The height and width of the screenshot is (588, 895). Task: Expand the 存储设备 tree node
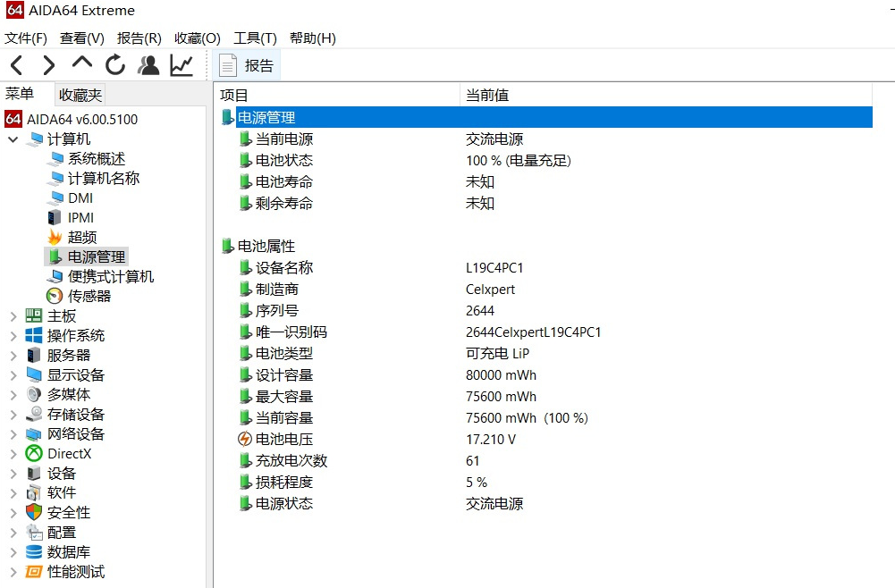click(x=13, y=414)
